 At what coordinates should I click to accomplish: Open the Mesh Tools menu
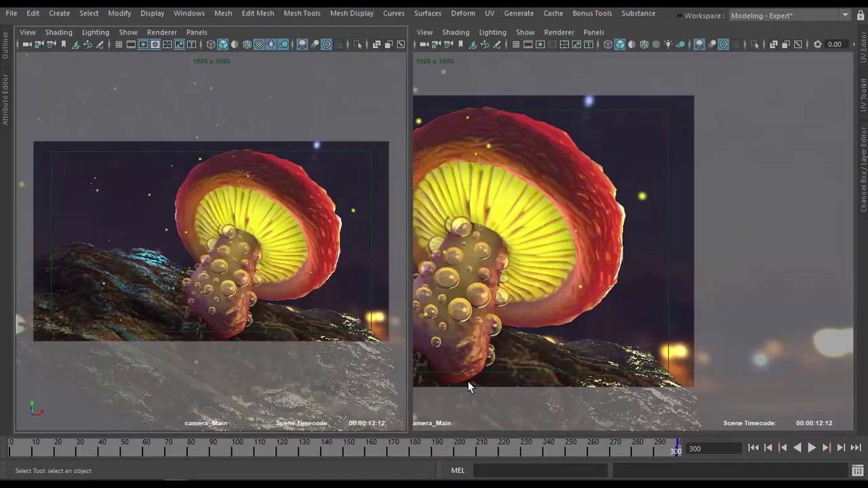tap(302, 13)
